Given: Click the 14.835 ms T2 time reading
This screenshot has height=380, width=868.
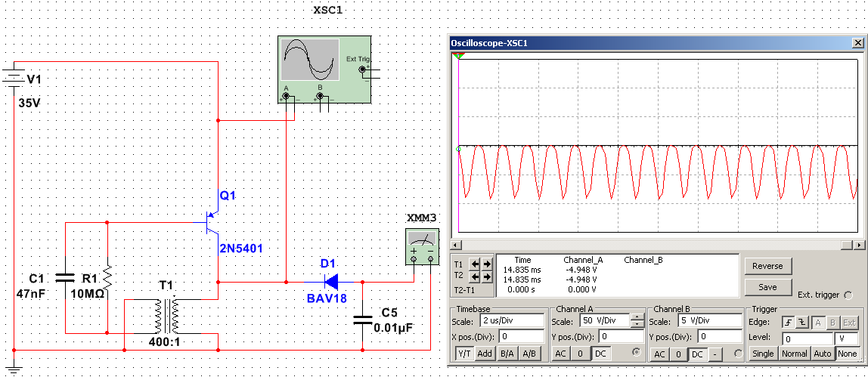Looking at the screenshot, I should 522,280.
